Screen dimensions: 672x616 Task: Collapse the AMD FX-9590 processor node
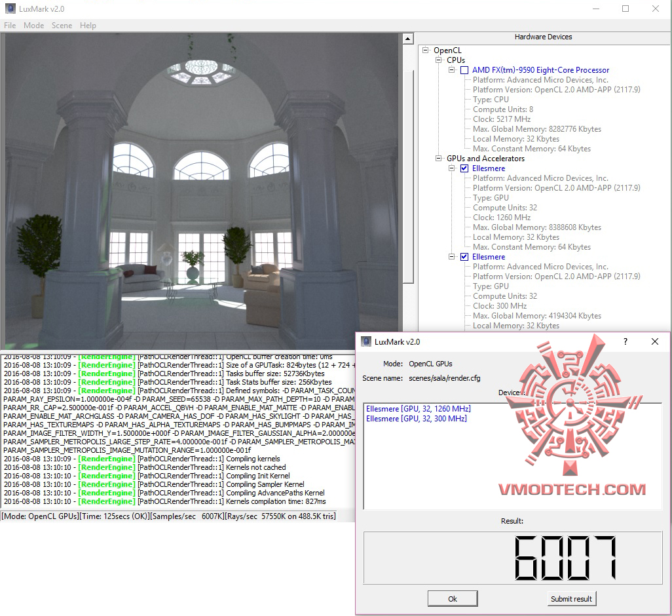click(452, 70)
